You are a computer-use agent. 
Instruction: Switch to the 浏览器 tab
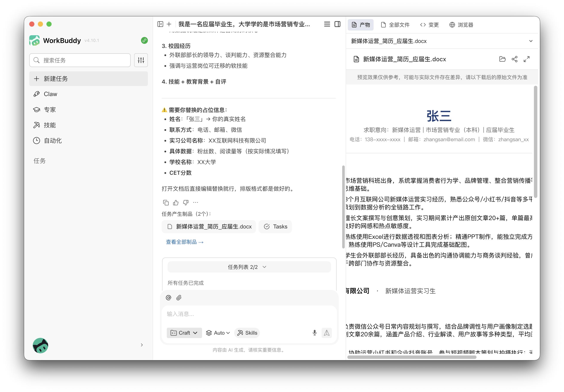click(x=461, y=25)
